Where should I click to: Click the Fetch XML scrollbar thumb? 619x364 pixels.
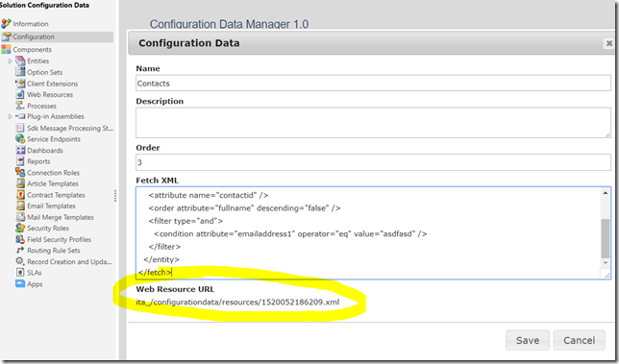pyautogui.click(x=606, y=238)
